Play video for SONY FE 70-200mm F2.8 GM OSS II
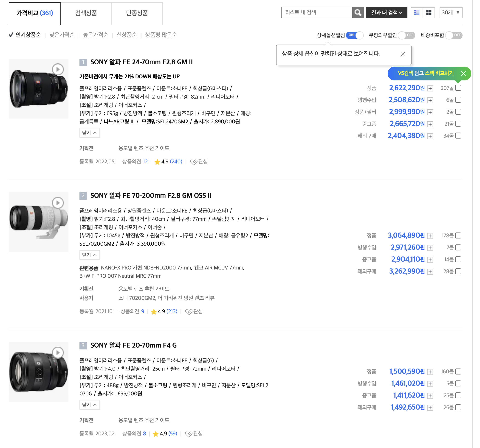Image resolution: width=480 pixels, height=448 pixels. [58, 203]
